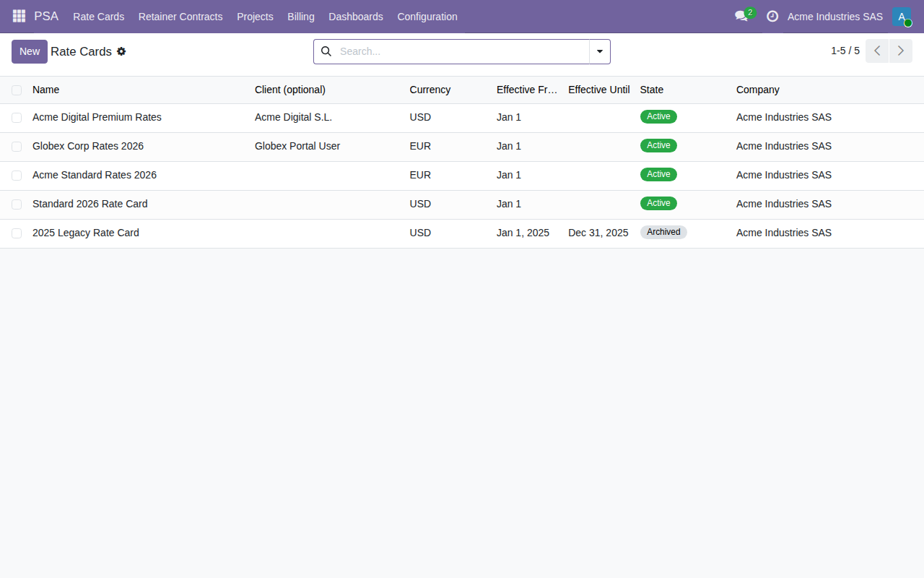The image size is (924, 578).
Task: Open Standard 2026 Rate Card record
Action: click(x=90, y=204)
